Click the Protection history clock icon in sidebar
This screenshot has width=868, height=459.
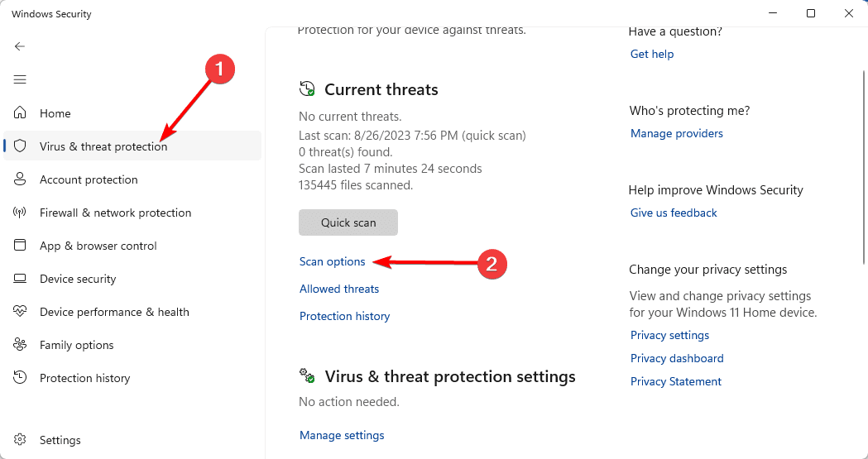tap(20, 378)
